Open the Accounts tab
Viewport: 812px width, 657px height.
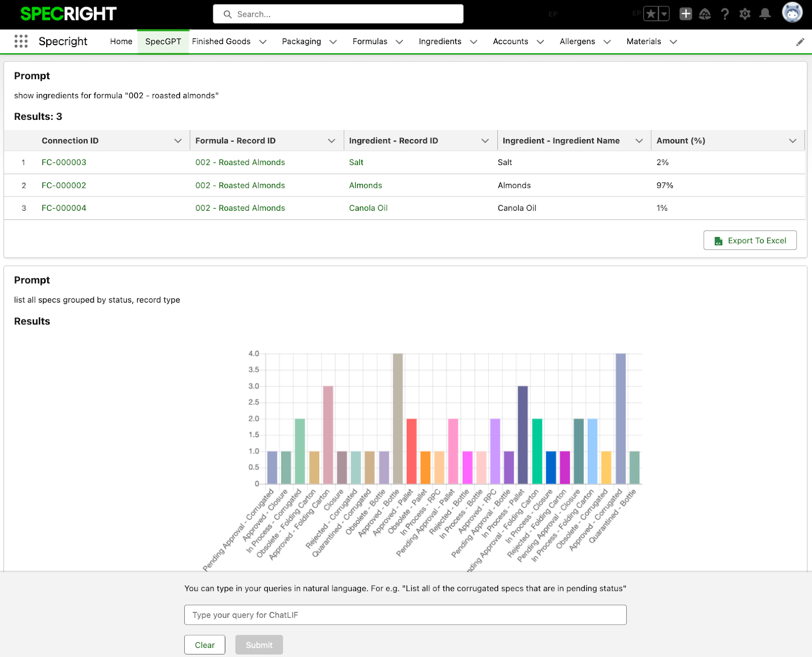point(510,42)
